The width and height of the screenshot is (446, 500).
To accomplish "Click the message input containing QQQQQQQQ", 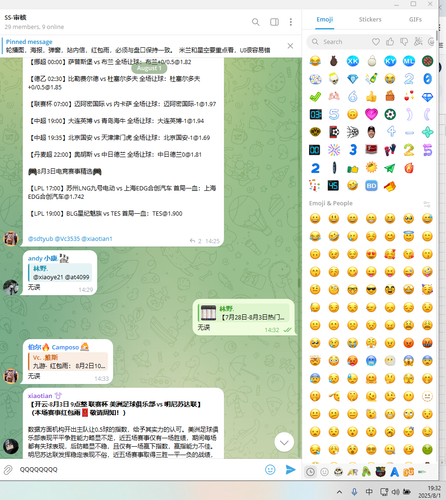I will 138,470.
